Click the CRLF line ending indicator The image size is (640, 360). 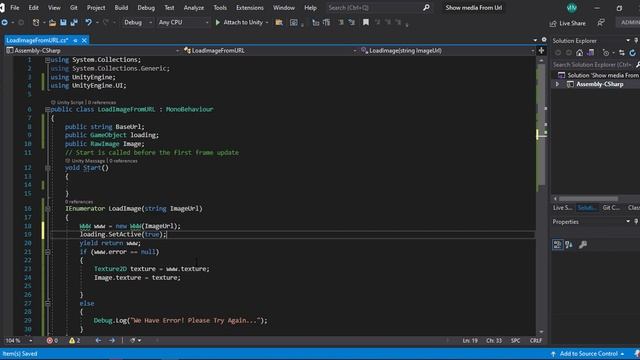coord(536,340)
